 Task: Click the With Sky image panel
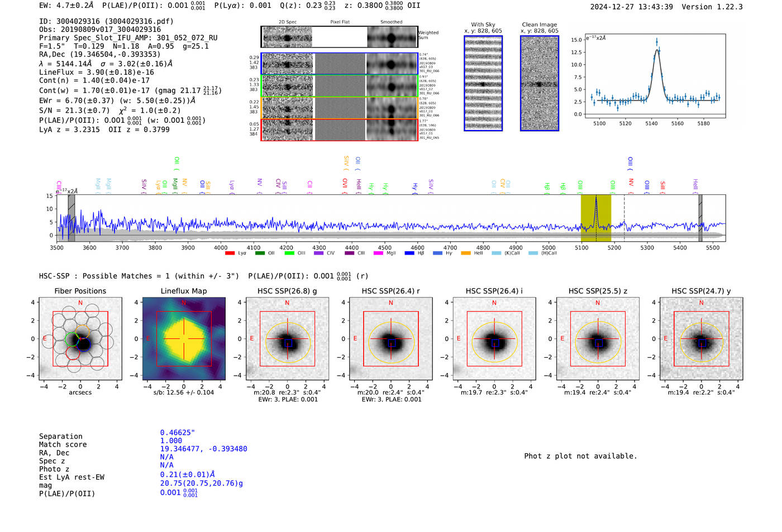click(x=483, y=83)
